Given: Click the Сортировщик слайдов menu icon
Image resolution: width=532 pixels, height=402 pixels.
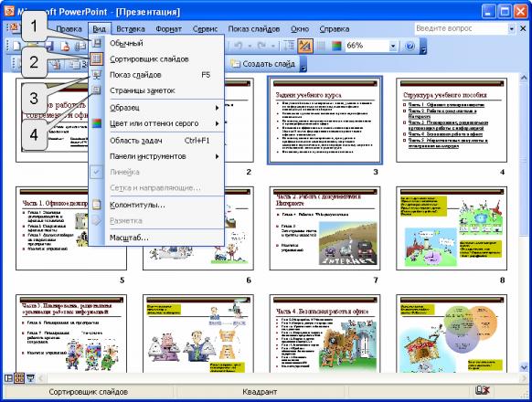Looking at the screenshot, I should (97, 58).
